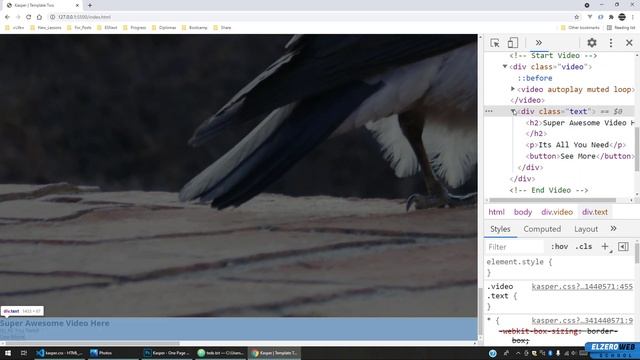Bookmark this page with the star icon

pos(577,17)
